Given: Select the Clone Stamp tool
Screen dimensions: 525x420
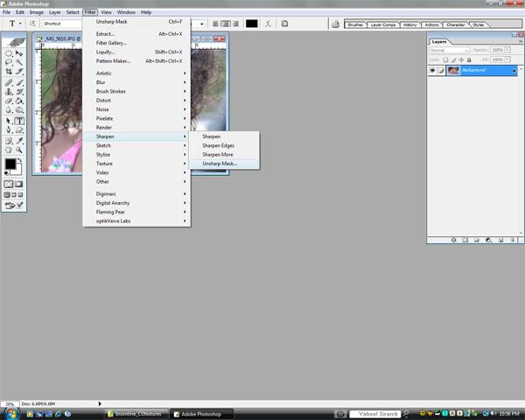Looking at the screenshot, I should [x=9, y=91].
